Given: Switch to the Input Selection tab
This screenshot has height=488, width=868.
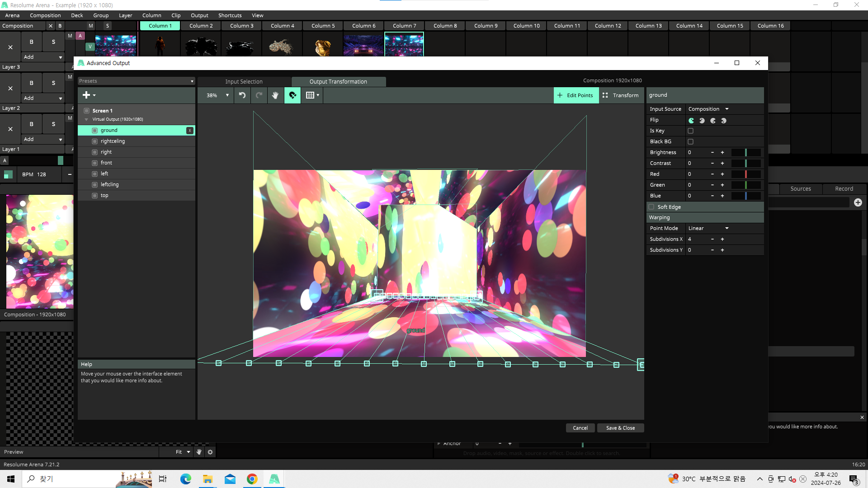Looking at the screenshot, I should [244, 82].
